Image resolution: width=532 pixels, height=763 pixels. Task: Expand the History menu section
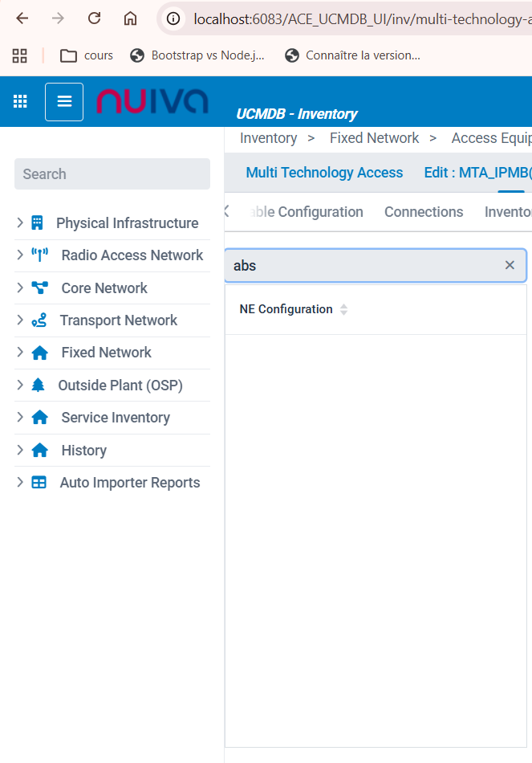(x=20, y=451)
